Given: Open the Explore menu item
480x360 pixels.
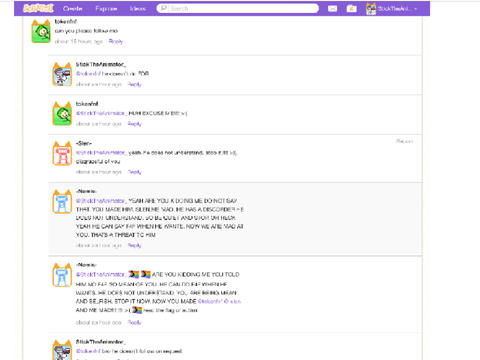Looking at the screenshot, I should click(x=106, y=9).
